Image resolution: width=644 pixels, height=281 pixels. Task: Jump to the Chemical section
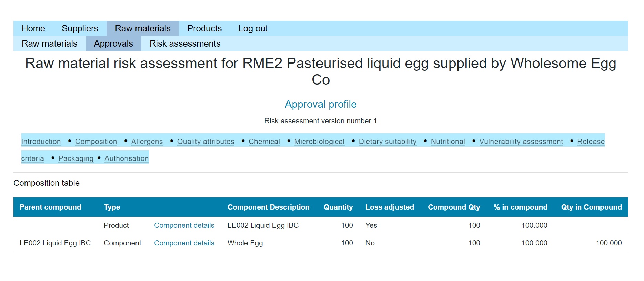(264, 142)
